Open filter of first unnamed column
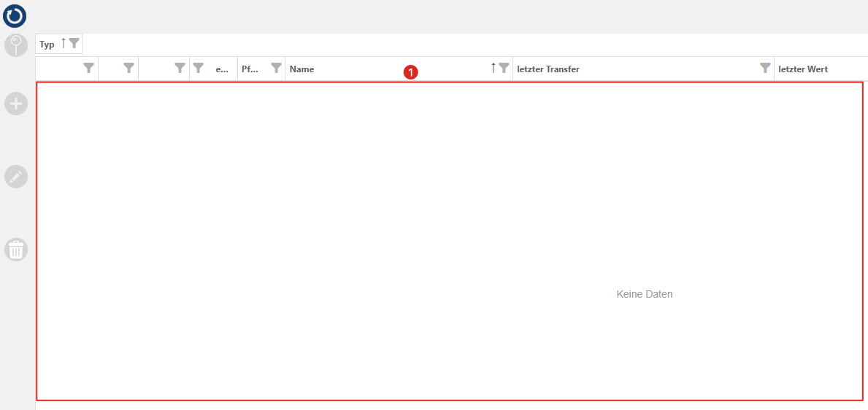Screen dimensions: 868x410 click(89, 69)
